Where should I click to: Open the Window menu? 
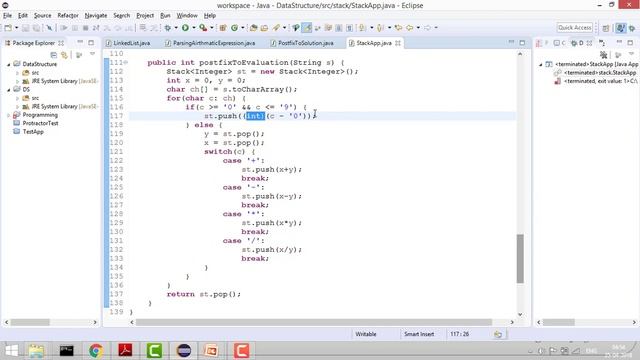[x=187, y=16]
